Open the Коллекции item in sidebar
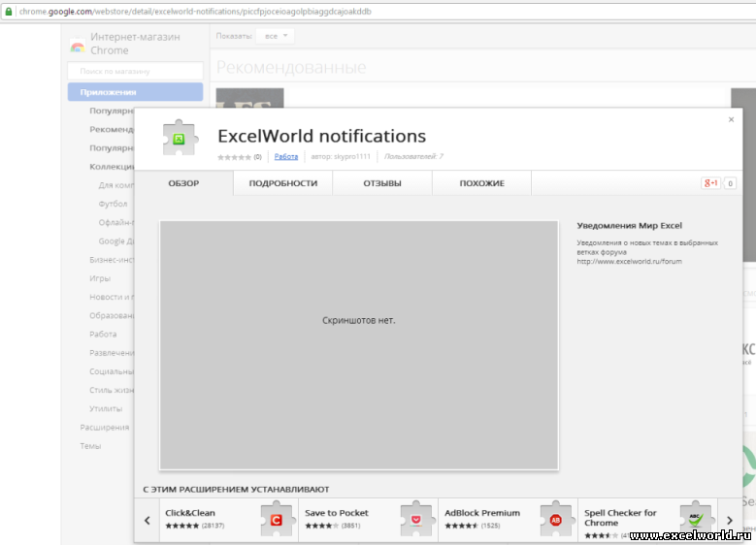756x545 pixels. [112, 167]
